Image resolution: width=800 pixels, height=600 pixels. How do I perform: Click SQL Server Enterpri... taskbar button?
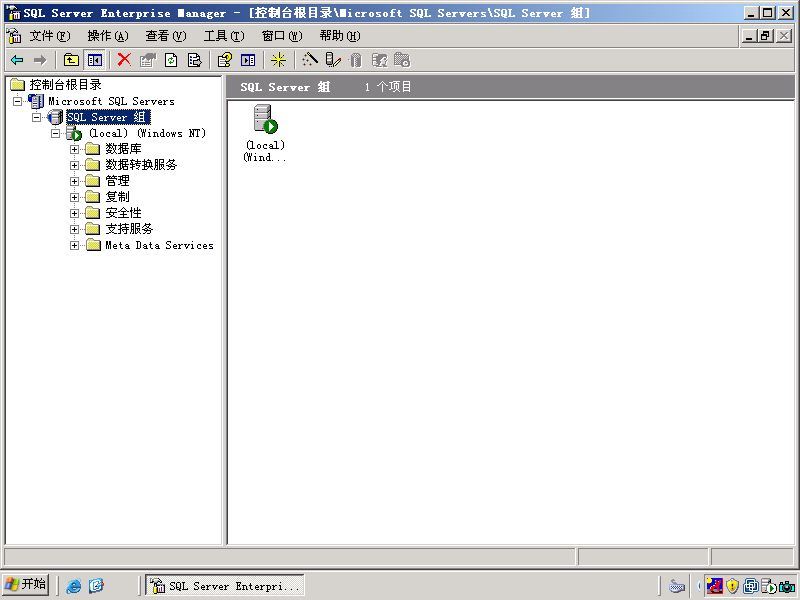click(225, 586)
